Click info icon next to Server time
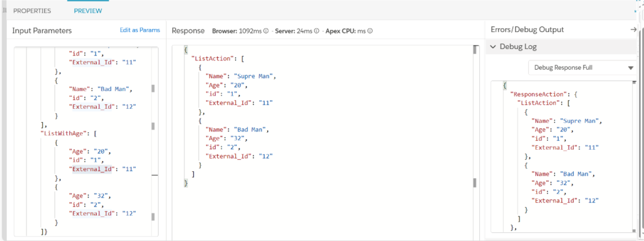 (317, 31)
